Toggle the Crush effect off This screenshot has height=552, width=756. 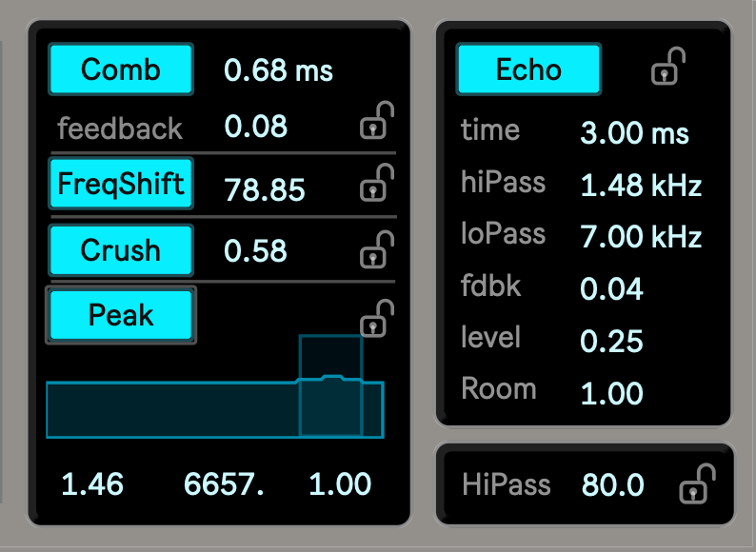tap(121, 250)
